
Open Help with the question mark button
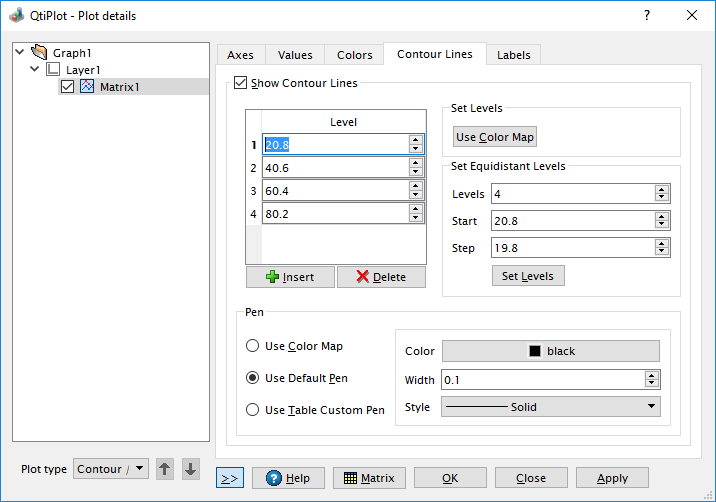(x=288, y=478)
